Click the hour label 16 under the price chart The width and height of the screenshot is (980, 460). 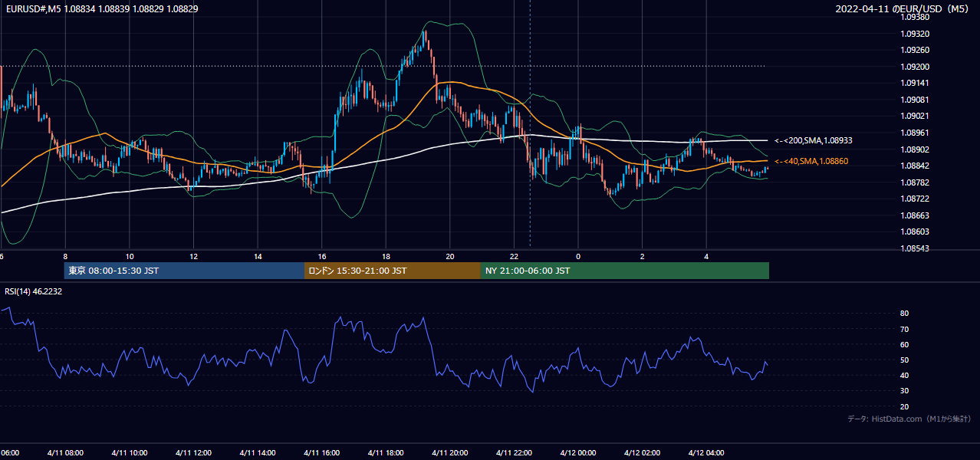coord(322,257)
